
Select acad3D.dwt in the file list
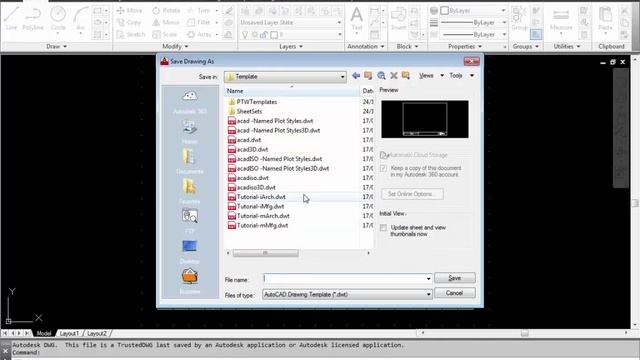pyautogui.click(x=248, y=149)
